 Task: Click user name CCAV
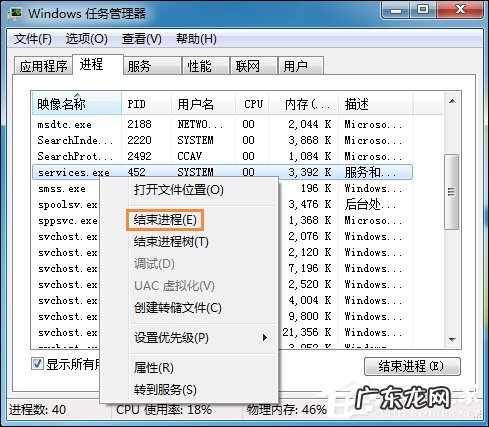190,156
